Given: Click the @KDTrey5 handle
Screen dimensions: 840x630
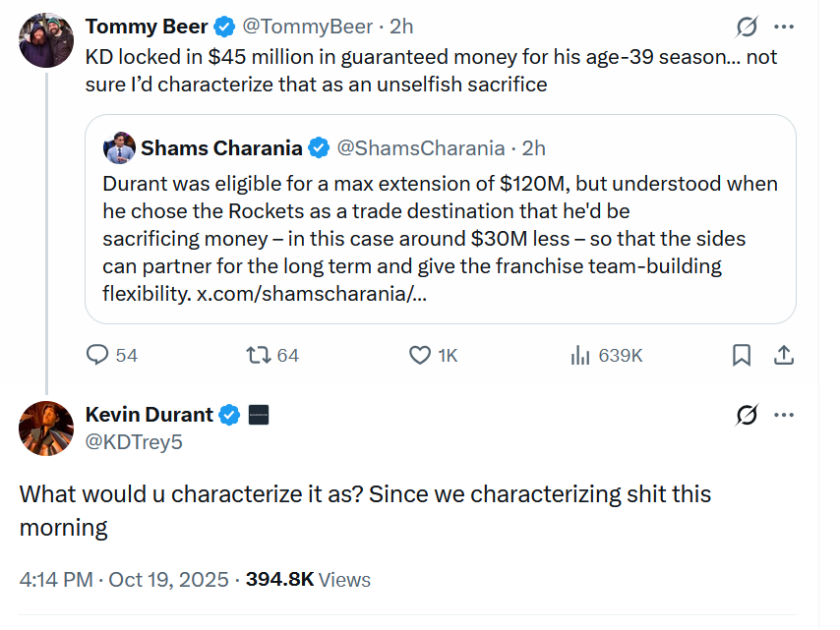Looking at the screenshot, I should tap(134, 441).
